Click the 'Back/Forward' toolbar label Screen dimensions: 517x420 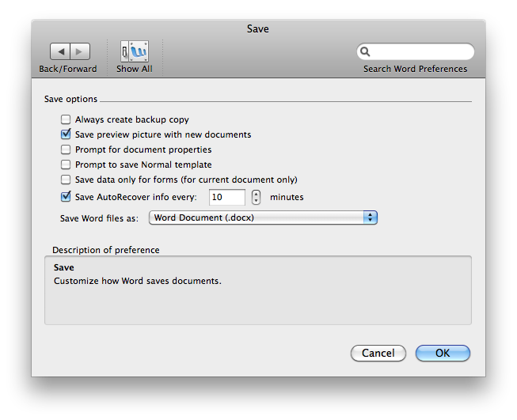68,69
